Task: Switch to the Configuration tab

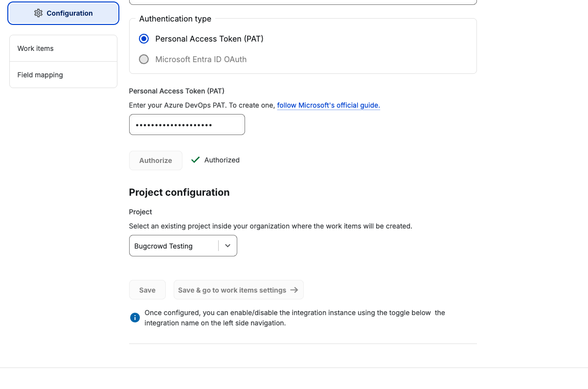Action: pos(63,13)
